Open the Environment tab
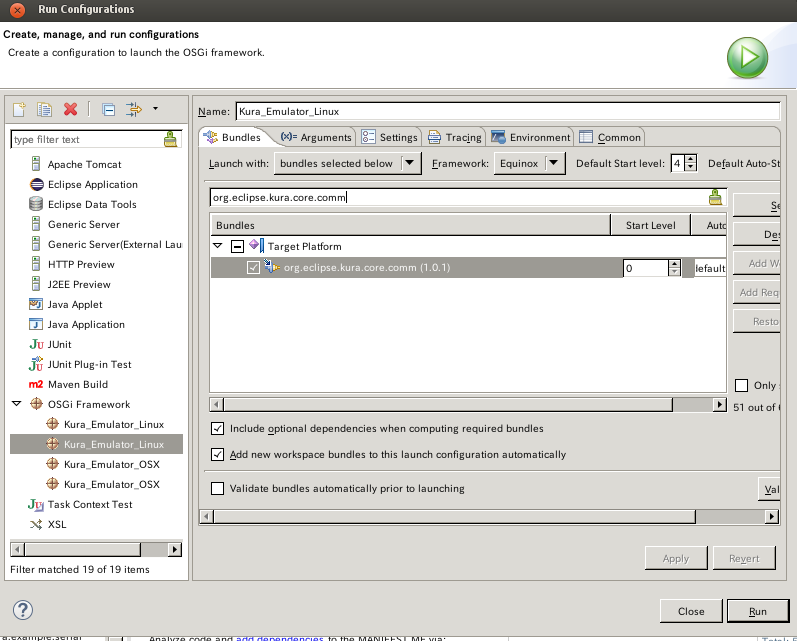This screenshot has width=797, height=641. [531, 137]
